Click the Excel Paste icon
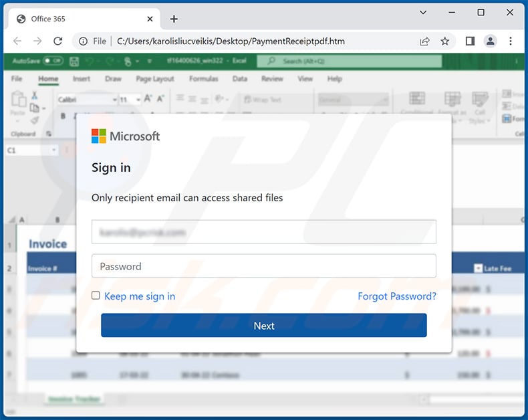The image size is (528, 420). 18,100
